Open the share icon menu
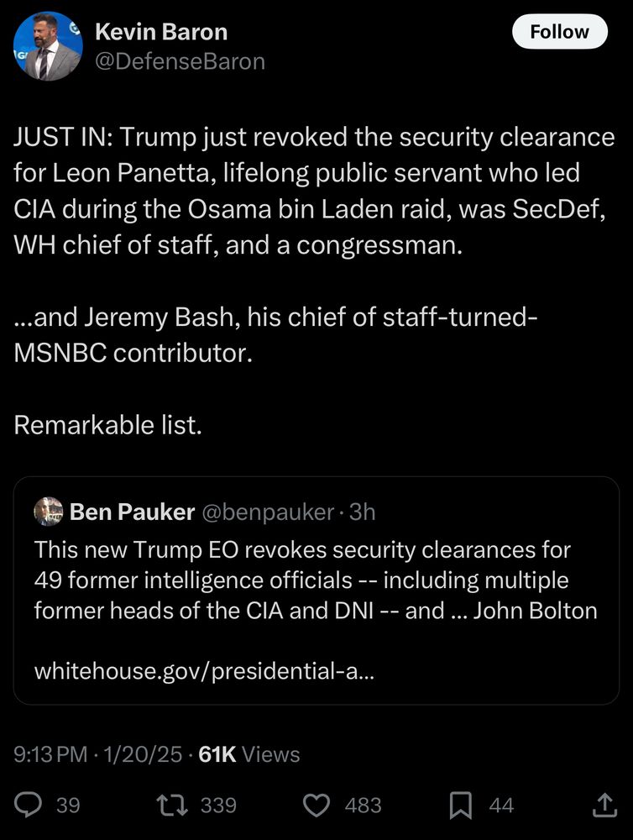The image size is (633, 840). click(x=604, y=806)
